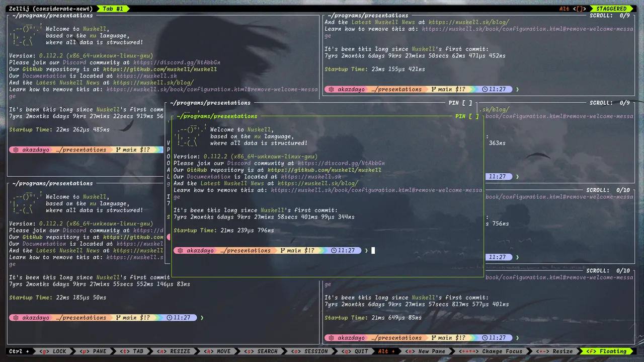Open the <n> RESIZE mode menu
Viewport: 644px width, 362px height.
pyautogui.click(x=173, y=351)
